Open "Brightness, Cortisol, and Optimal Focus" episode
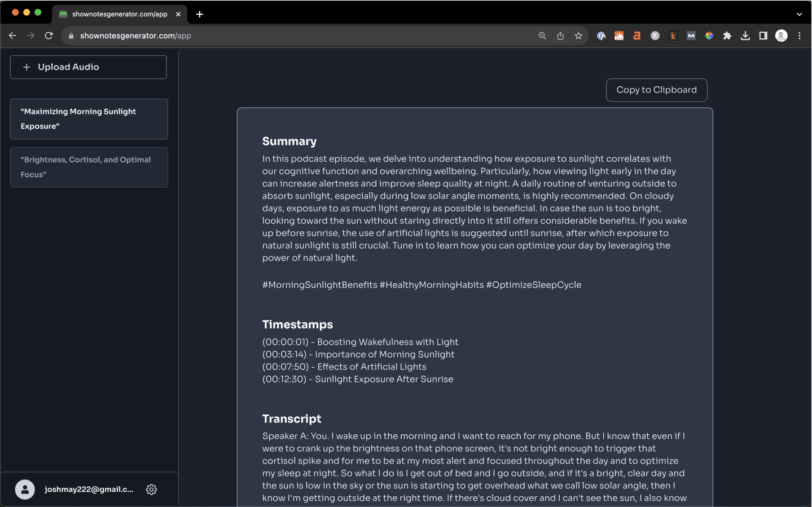Screen dimensions: 812x507 pos(89,167)
